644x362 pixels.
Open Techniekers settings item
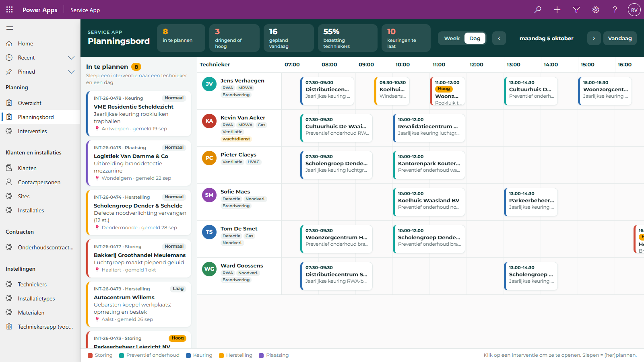pyautogui.click(x=40, y=284)
